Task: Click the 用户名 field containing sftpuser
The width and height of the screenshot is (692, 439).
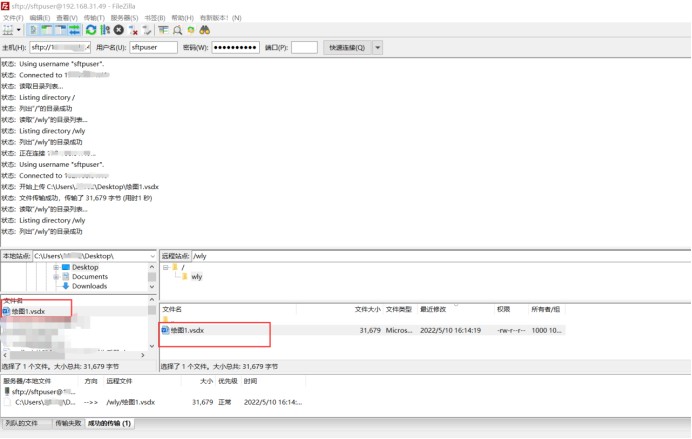Action: pyautogui.click(x=153, y=47)
